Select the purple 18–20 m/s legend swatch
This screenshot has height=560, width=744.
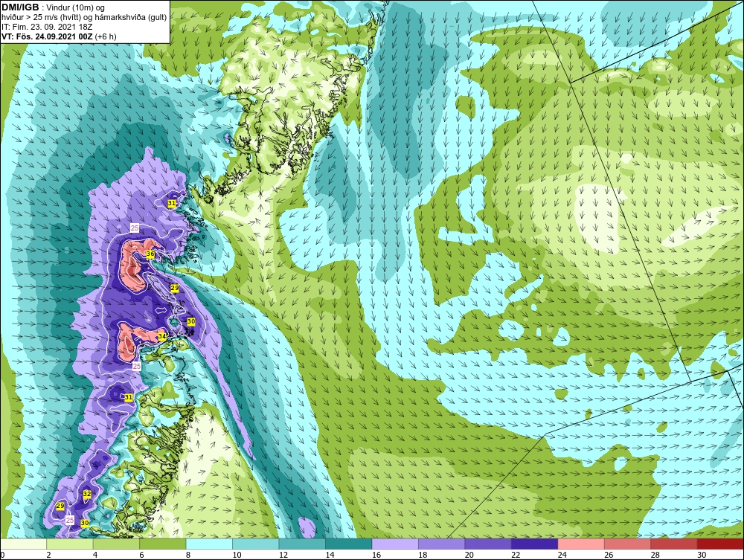(x=442, y=544)
